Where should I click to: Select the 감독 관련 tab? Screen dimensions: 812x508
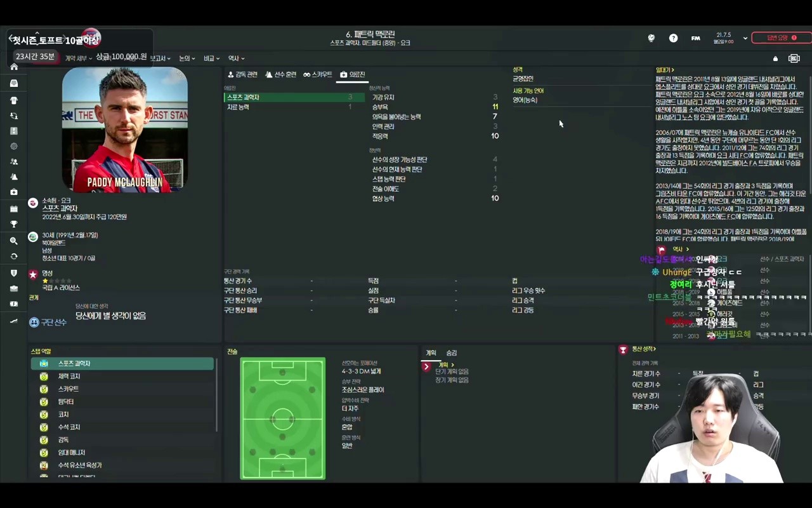click(x=242, y=74)
